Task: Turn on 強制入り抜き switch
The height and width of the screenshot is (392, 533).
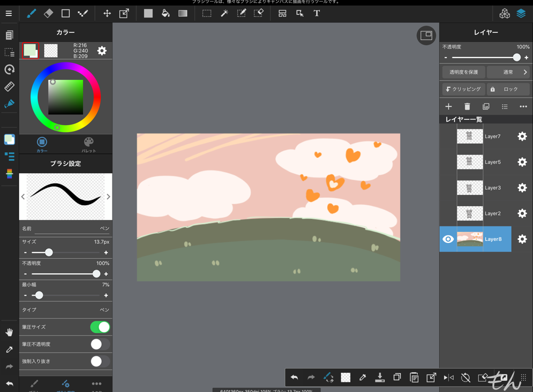Action: [100, 361]
